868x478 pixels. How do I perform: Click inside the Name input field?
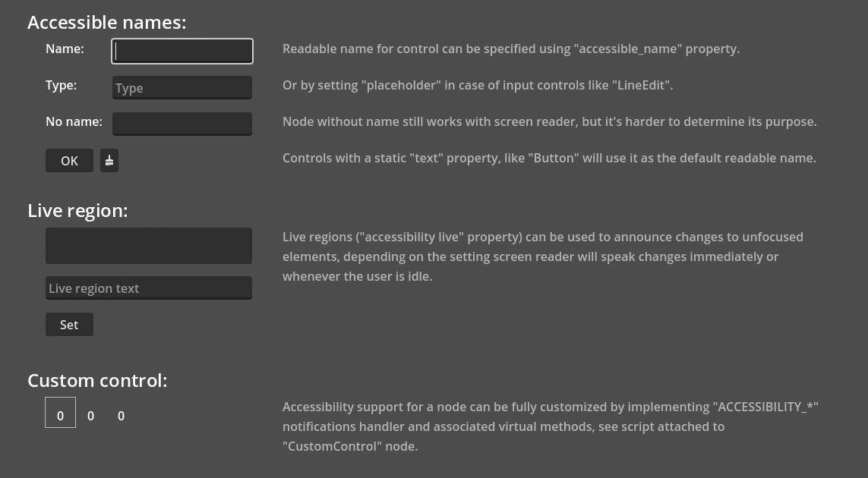pyautogui.click(x=182, y=51)
